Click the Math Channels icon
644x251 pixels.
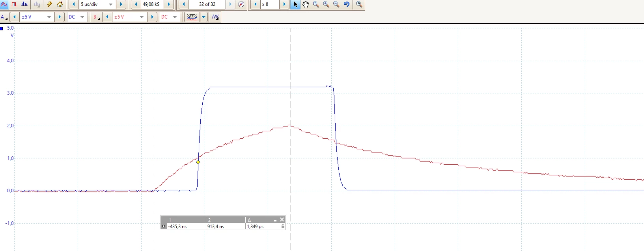(192, 17)
